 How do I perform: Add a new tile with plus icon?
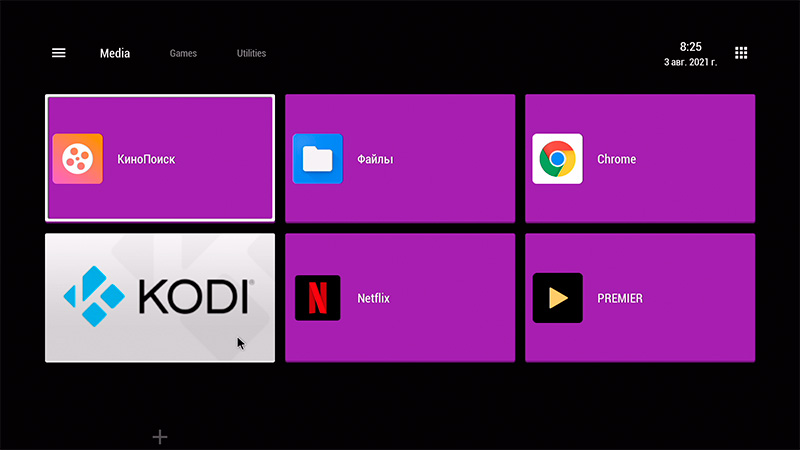point(160,437)
